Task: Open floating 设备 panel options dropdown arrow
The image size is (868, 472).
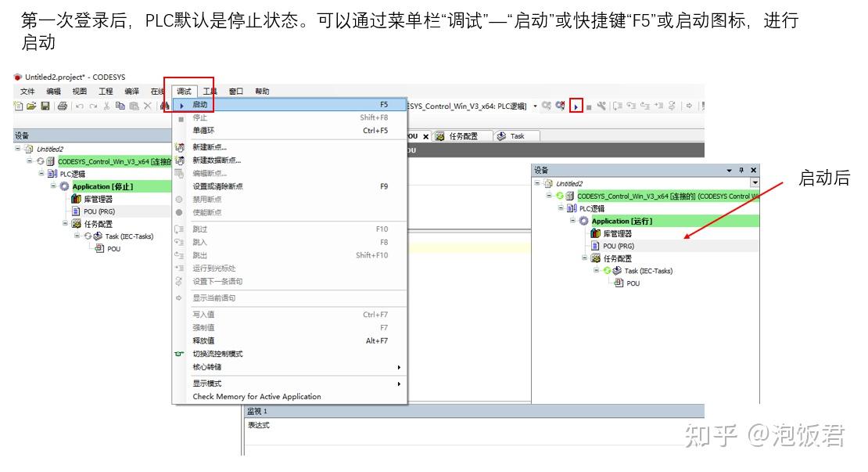Action: click(x=729, y=171)
